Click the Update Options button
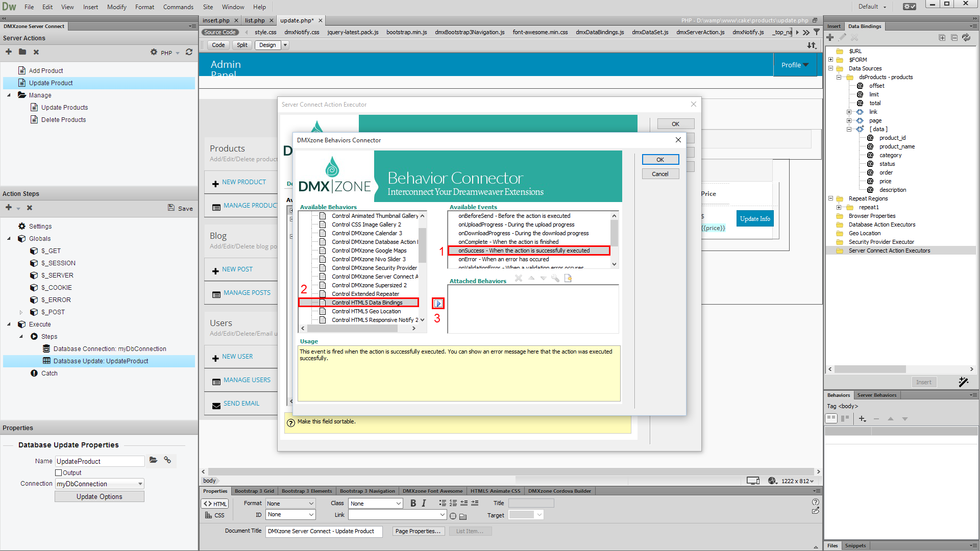Viewport: 980px width, 551px height. pyautogui.click(x=100, y=496)
